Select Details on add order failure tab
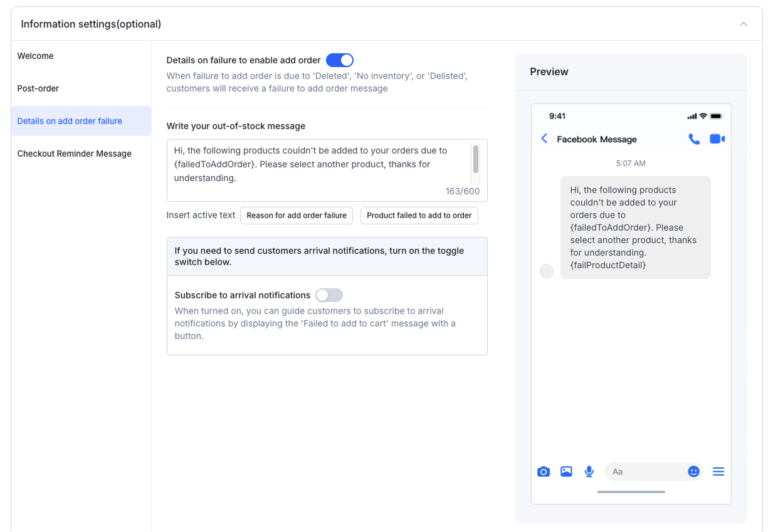778x532 pixels. pos(70,121)
